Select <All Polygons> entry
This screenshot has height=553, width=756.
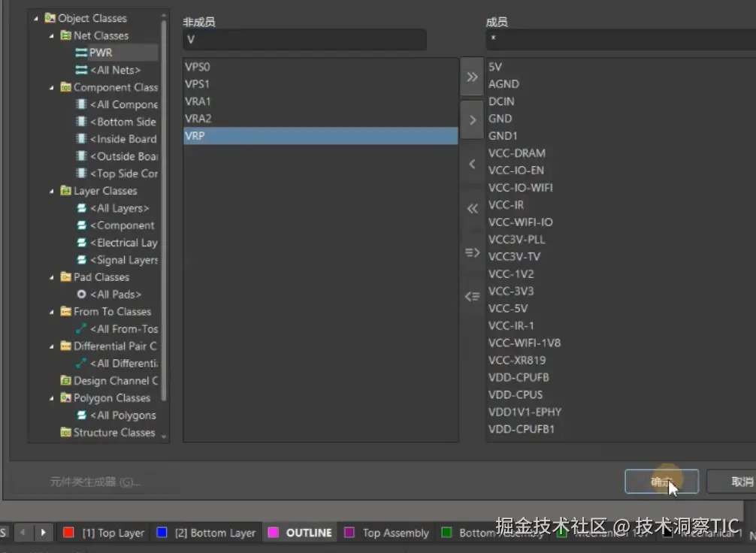click(123, 415)
